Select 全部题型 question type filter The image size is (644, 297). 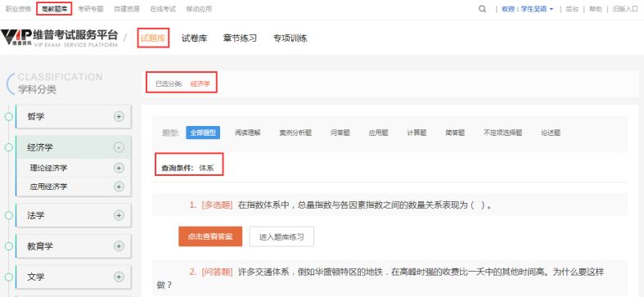pyautogui.click(x=203, y=133)
